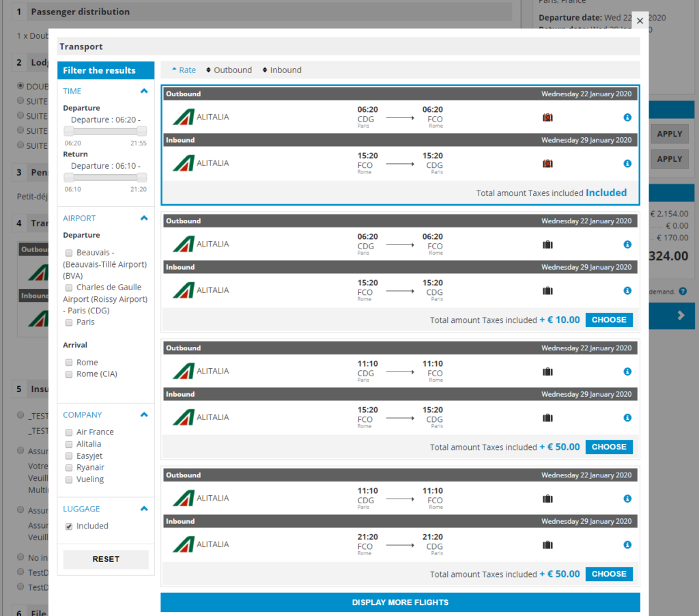Viewport: 699px width, 616px height.
Task: Click the Alitalia logo in first outbound row
Action: [183, 117]
